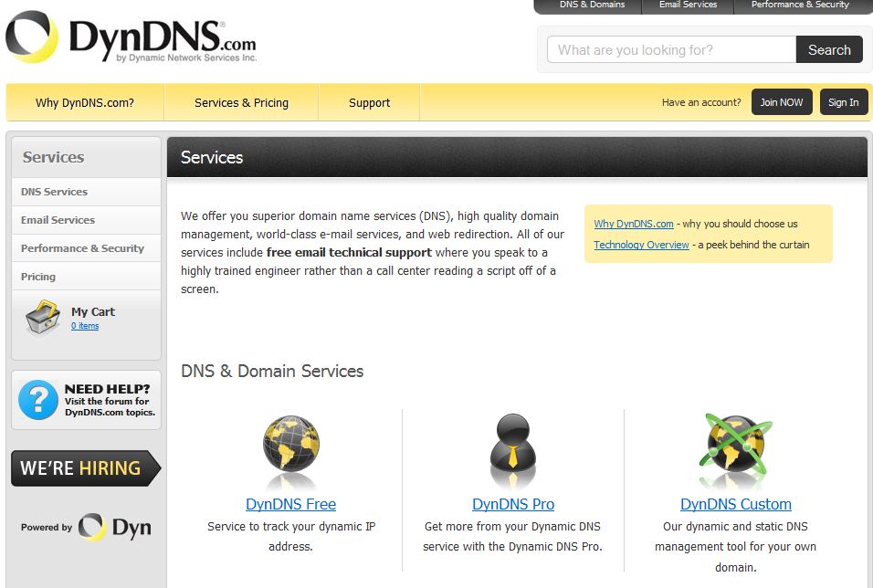Click 'Service to track your dynamic IP address' text
Viewport: 873px width, 588px height.
click(291, 537)
